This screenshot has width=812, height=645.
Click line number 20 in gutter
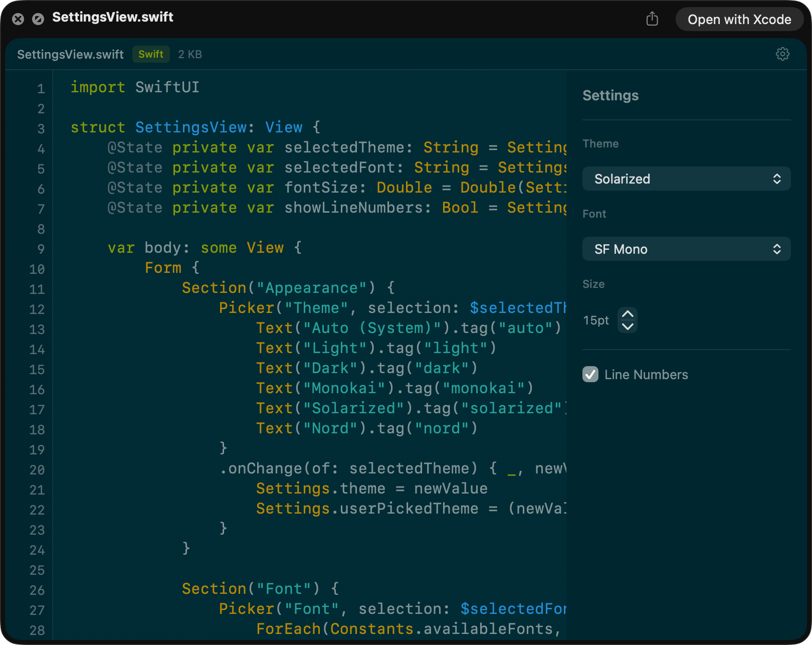[37, 470]
